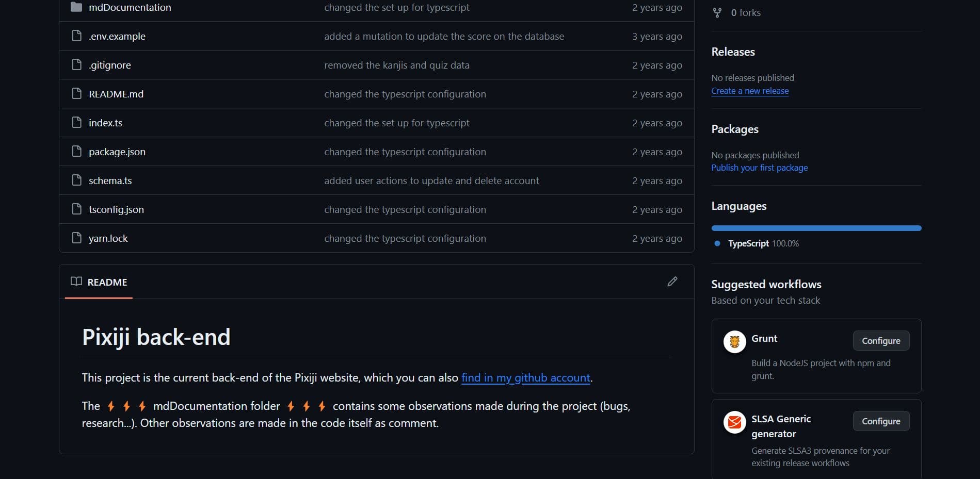Click the fork icon beside 0 forks
Image resolution: width=980 pixels, height=479 pixels.
[x=717, y=13]
